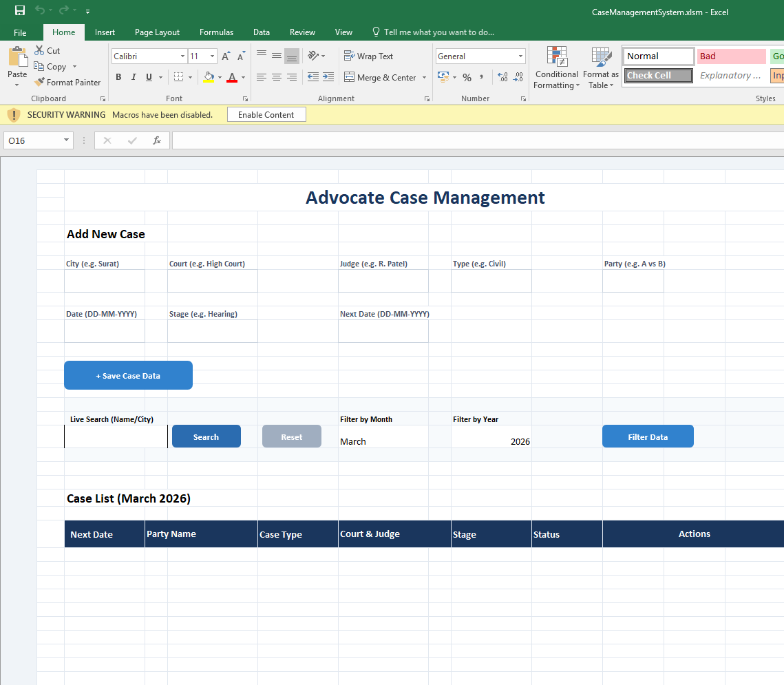Switch to the Page Layout tab
The width and height of the screenshot is (784, 685).
click(157, 32)
